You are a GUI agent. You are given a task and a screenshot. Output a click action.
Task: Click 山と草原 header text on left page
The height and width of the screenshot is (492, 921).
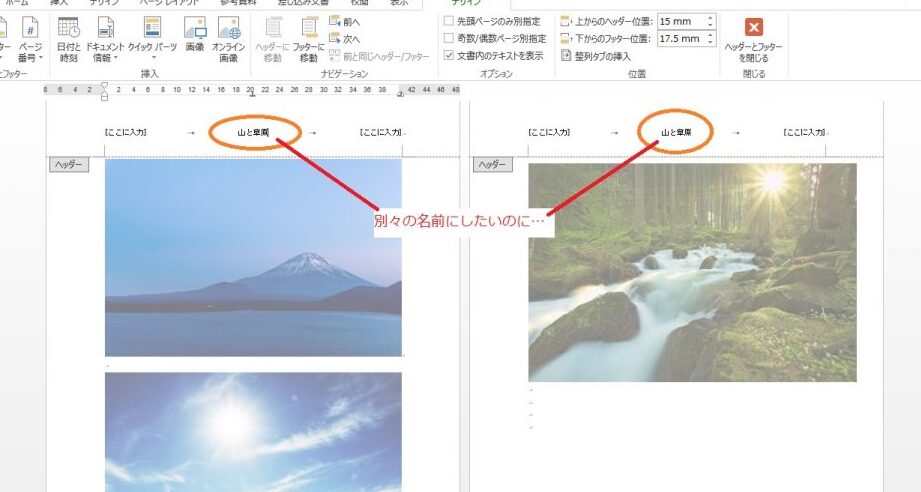[x=253, y=133]
